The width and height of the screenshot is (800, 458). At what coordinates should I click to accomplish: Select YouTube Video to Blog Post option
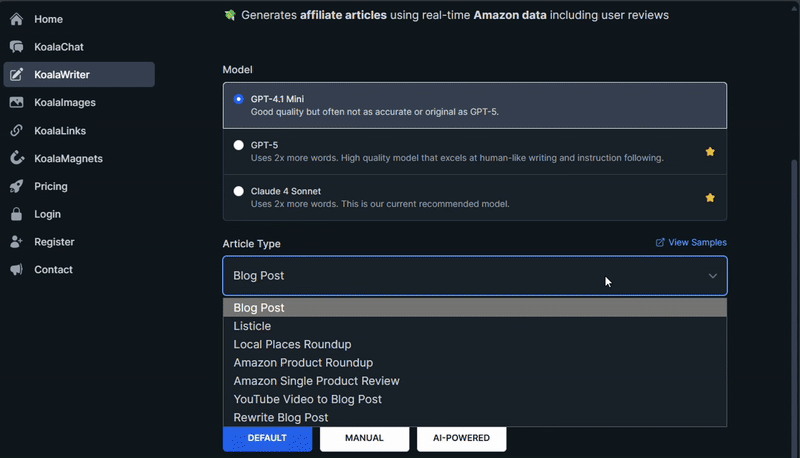(307, 399)
